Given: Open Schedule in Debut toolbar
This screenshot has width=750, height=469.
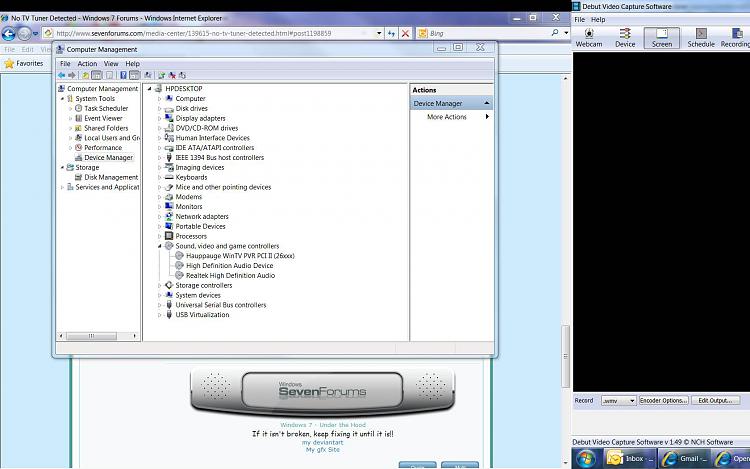Looking at the screenshot, I should (x=701, y=38).
